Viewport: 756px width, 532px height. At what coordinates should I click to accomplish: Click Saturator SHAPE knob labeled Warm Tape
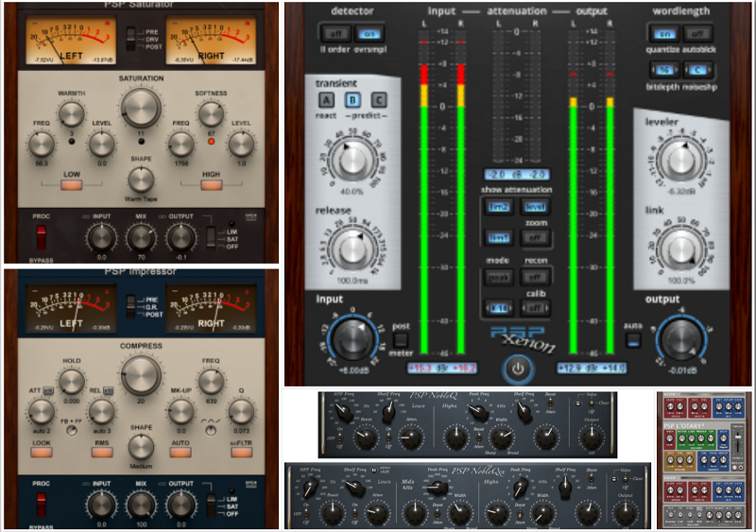(141, 180)
